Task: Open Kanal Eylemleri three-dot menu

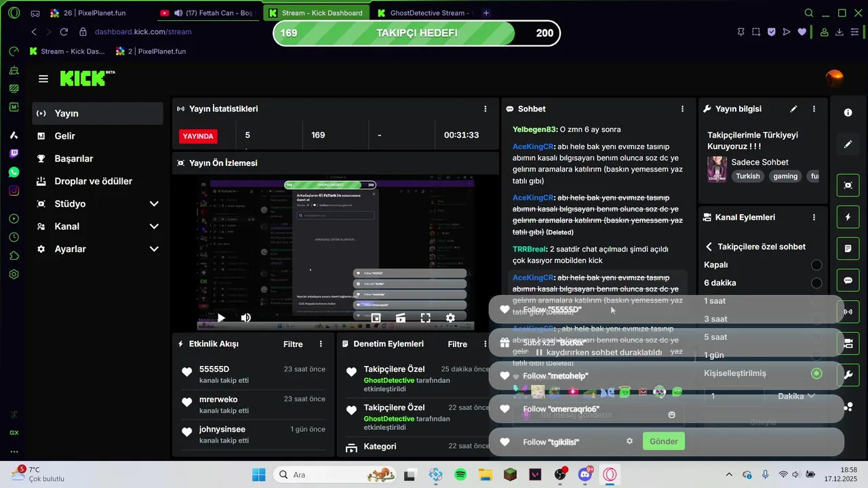Action: pos(814,218)
